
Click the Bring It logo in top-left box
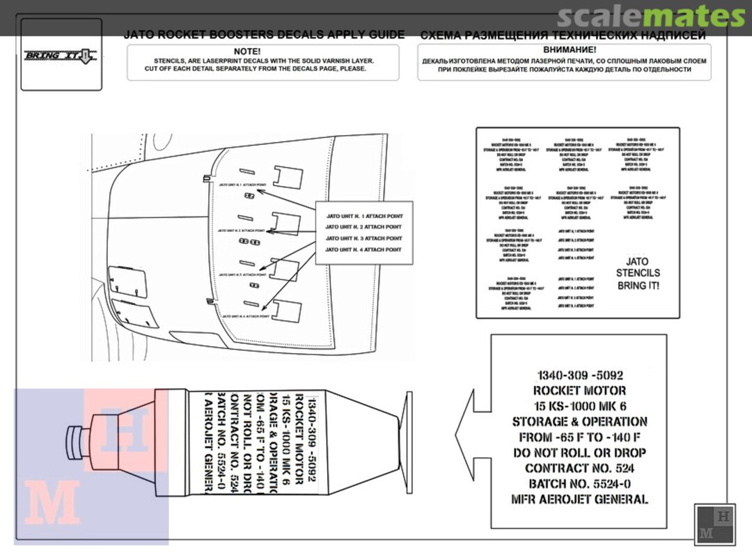[x=61, y=55]
